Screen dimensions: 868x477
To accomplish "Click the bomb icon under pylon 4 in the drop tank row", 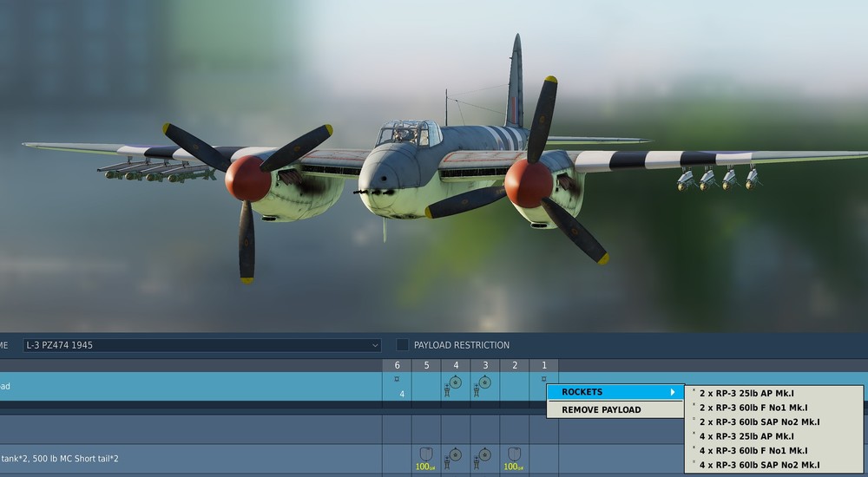I will (x=452, y=459).
